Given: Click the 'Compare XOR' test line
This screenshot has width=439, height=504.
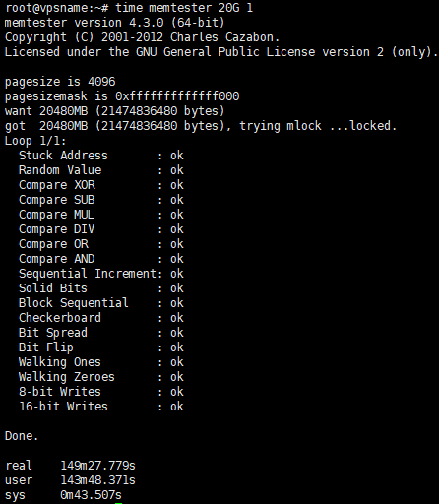Looking at the screenshot, I should pyautogui.click(x=101, y=185).
